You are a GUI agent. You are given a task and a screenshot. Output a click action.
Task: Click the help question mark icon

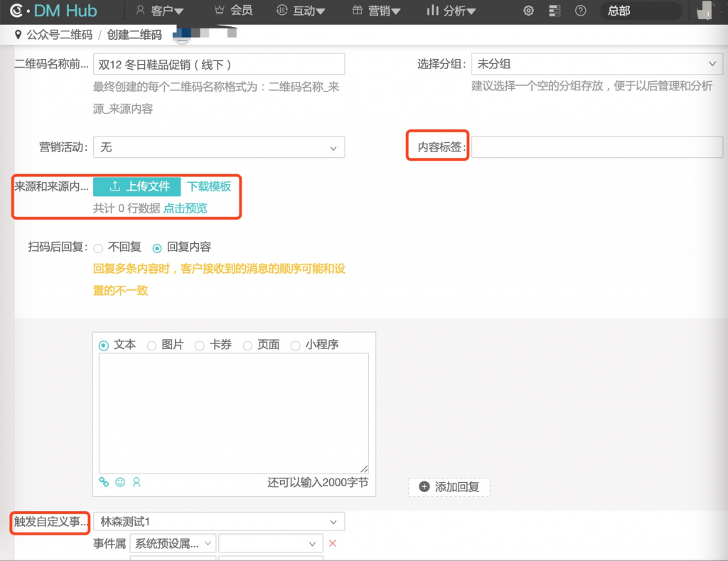click(581, 11)
